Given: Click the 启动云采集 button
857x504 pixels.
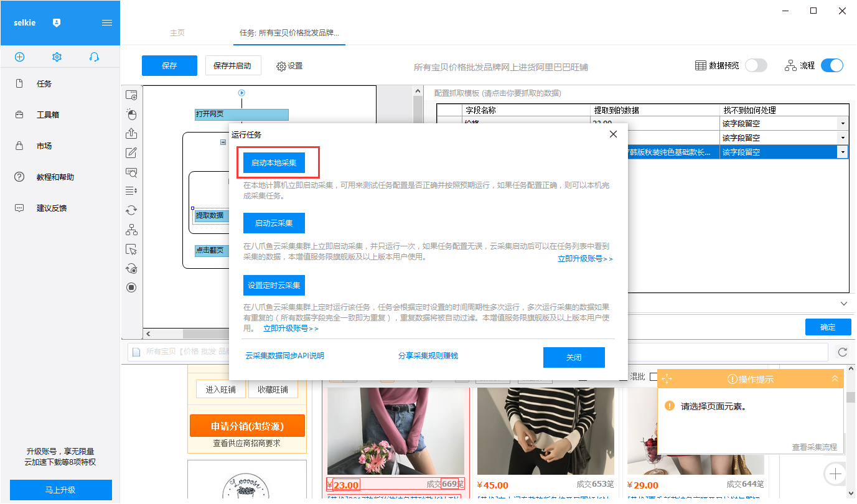Looking at the screenshot, I should click(x=274, y=223).
